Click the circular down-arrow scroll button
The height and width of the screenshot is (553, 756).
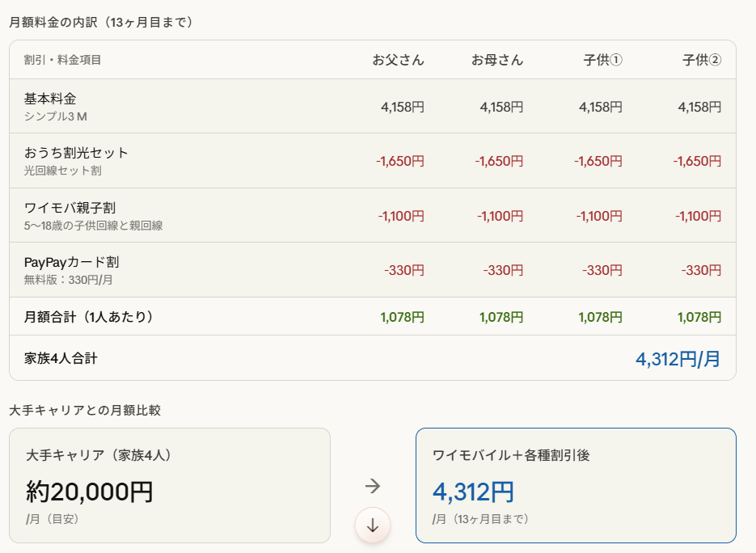point(373,525)
